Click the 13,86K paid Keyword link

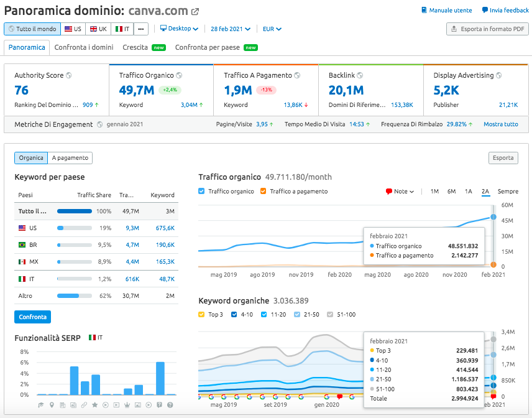[293, 105]
